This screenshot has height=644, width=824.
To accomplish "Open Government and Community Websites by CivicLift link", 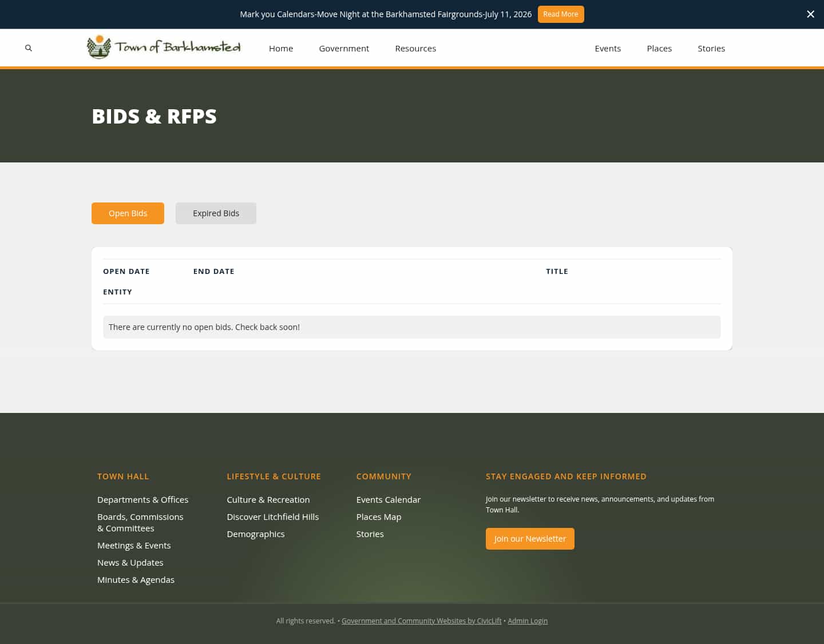I will tap(422, 621).
